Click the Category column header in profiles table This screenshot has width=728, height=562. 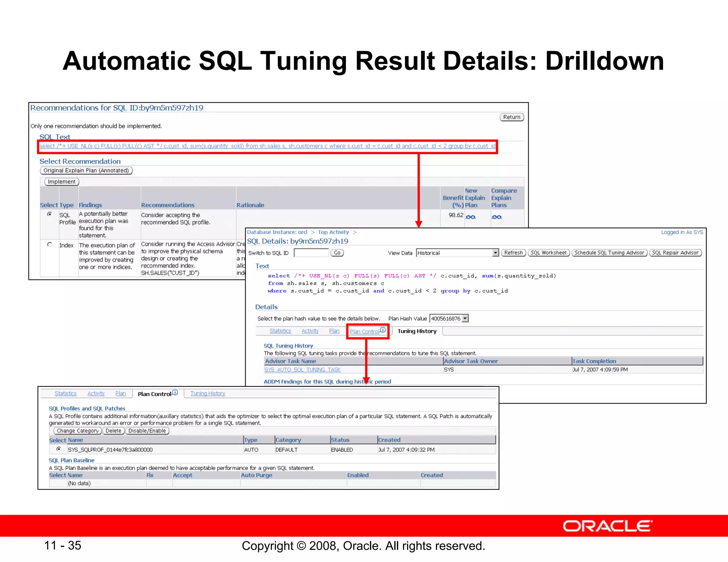click(x=288, y=440)
